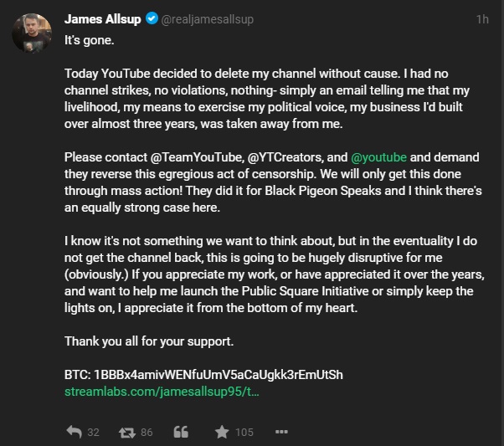View the 86 reposts count
This screenshot has height=446, width=504.
(147, 433)
